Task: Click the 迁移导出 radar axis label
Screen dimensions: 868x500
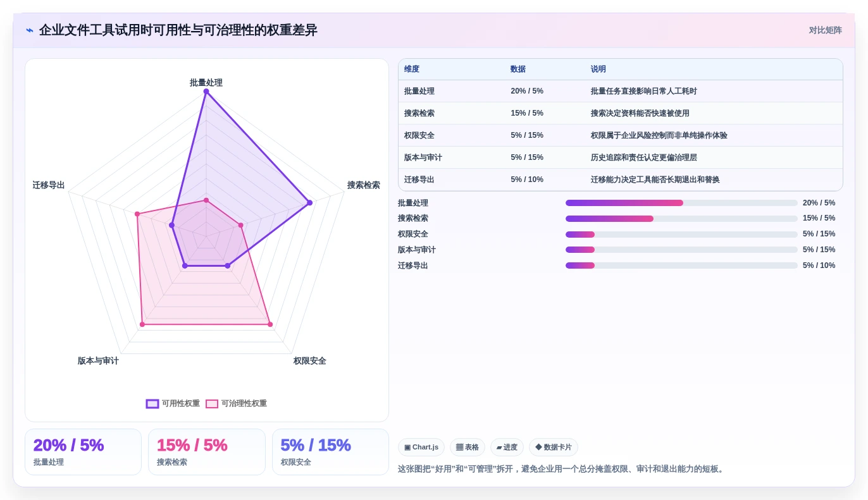Action: click(x=49, y=185)
